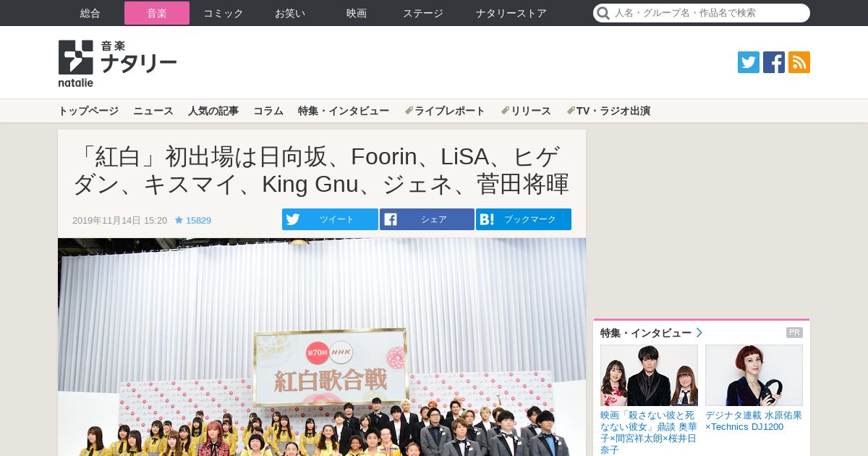Open リリース section
The width and height of the screenshot is (868, 456).
[526, 111]
